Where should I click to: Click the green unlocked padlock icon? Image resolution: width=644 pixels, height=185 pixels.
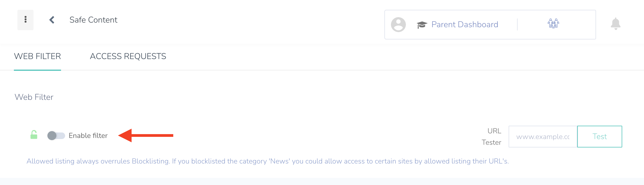[x=34, y=135]
